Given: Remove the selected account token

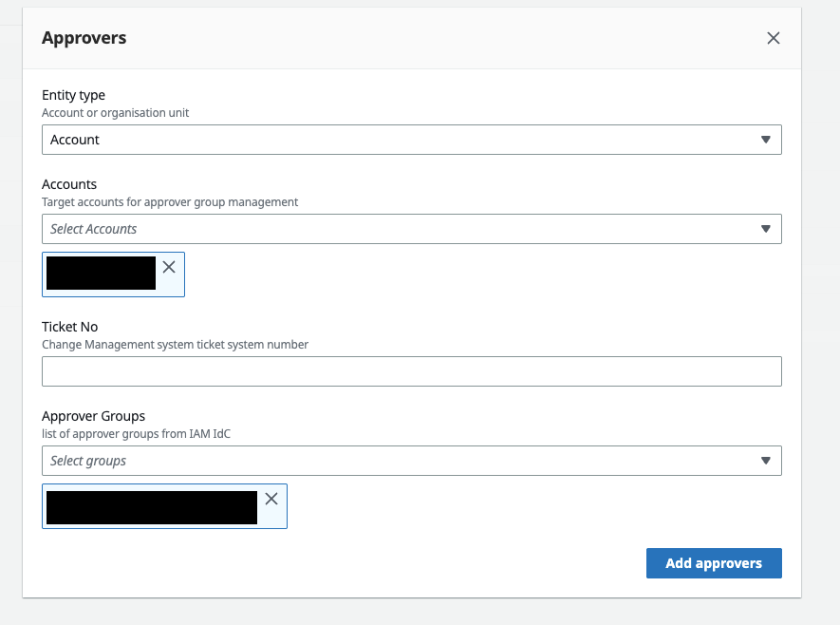Looking at the screenshot, I should [x=169, y=267].
